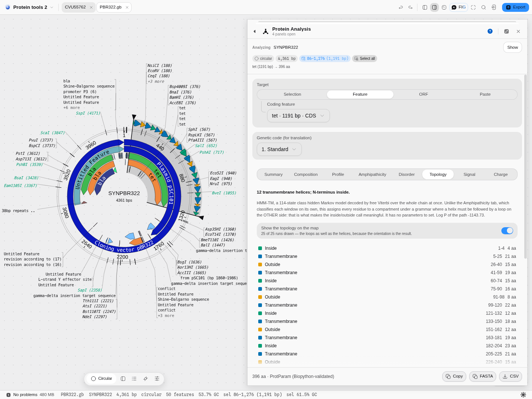The image size is (532, 399).
Task: Toggle the right sidebar panel icon
Action: tap(434, 7)
